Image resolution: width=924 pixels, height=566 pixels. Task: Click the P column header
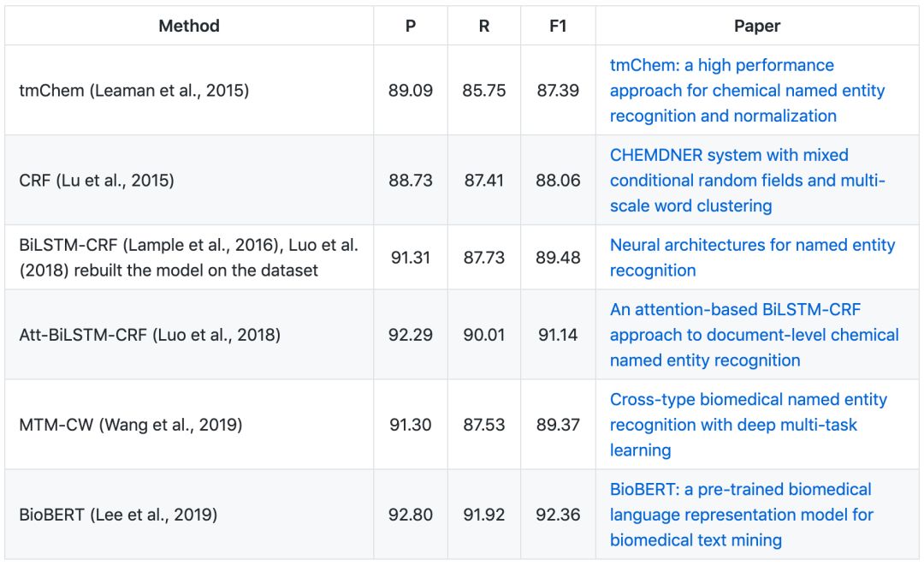coord(411,26)
